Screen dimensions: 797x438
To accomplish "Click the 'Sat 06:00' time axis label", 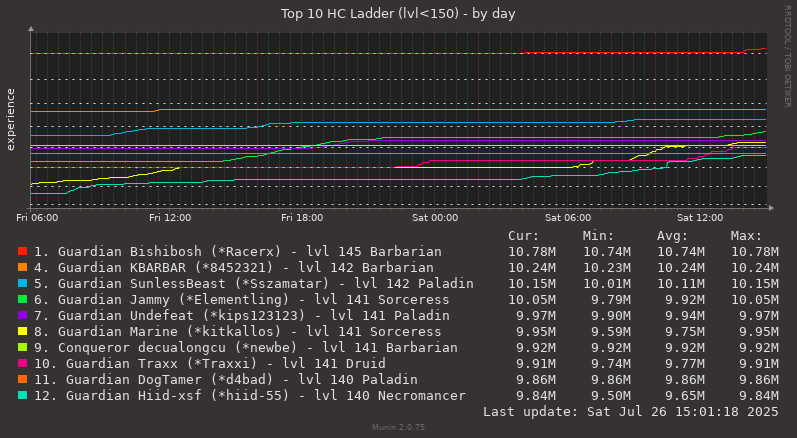I will 568,217.
